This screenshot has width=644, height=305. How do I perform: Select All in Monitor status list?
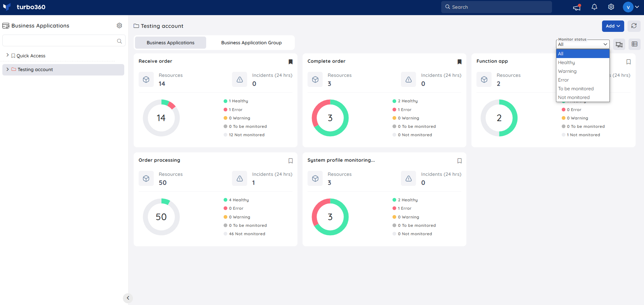583,54
